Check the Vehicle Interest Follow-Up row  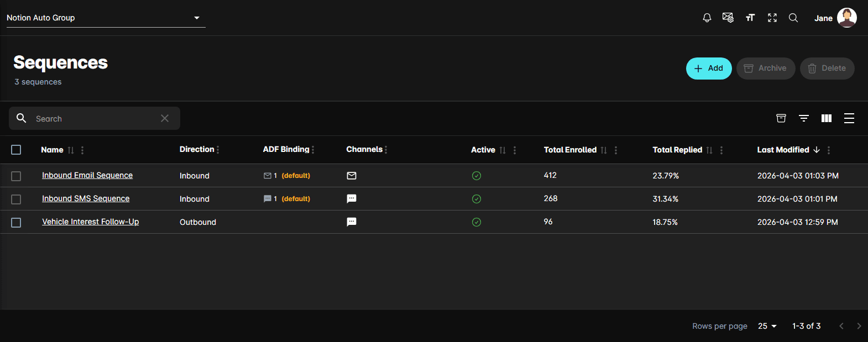[x=16, y=223]
